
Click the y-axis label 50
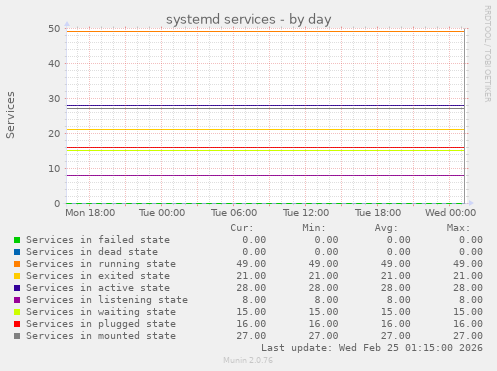pyautogui.click(x=54, y=29)
